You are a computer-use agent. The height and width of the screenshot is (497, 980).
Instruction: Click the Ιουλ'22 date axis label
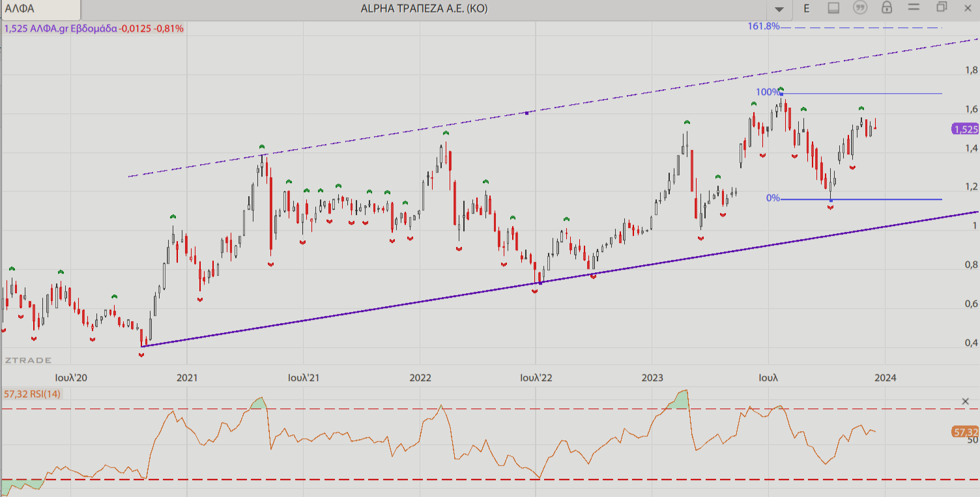pos(536,378)
